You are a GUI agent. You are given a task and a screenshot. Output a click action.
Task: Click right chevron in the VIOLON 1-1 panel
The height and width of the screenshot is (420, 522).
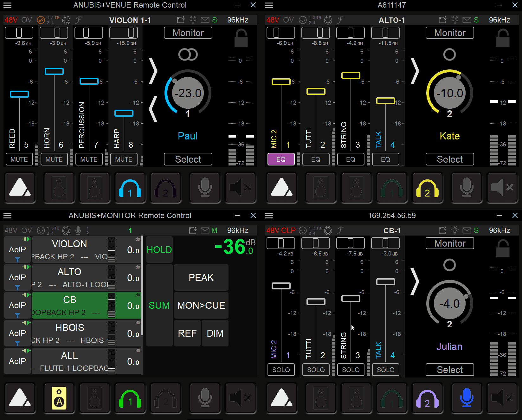click(153, 71)
